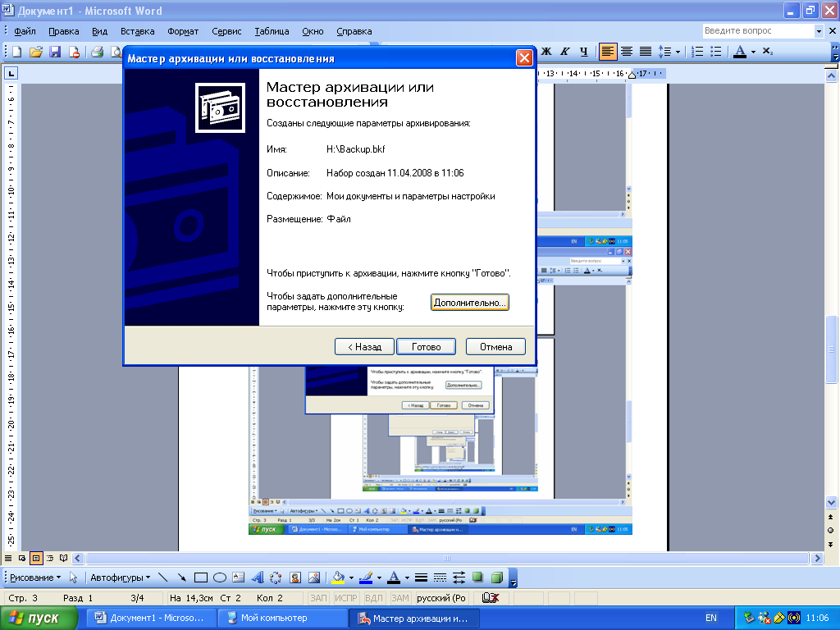Click the 'Введите вопрос' help search field
The width and height of the screenshot is (840, 630).
(758, 31)
